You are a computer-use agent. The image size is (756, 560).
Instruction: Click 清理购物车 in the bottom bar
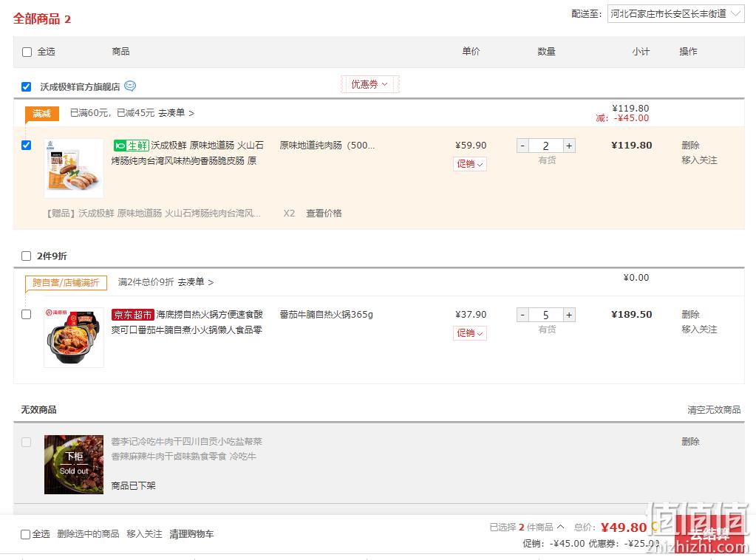[191, 534]
